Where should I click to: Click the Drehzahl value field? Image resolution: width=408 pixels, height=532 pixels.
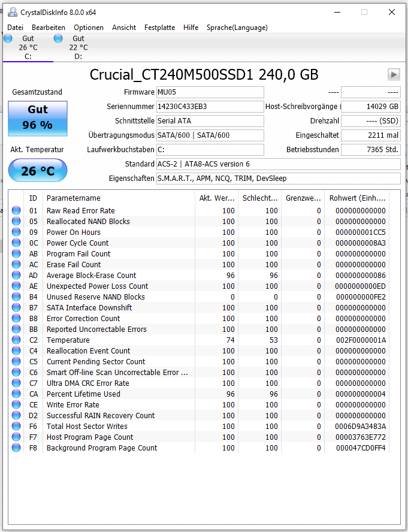click(371, 121)
